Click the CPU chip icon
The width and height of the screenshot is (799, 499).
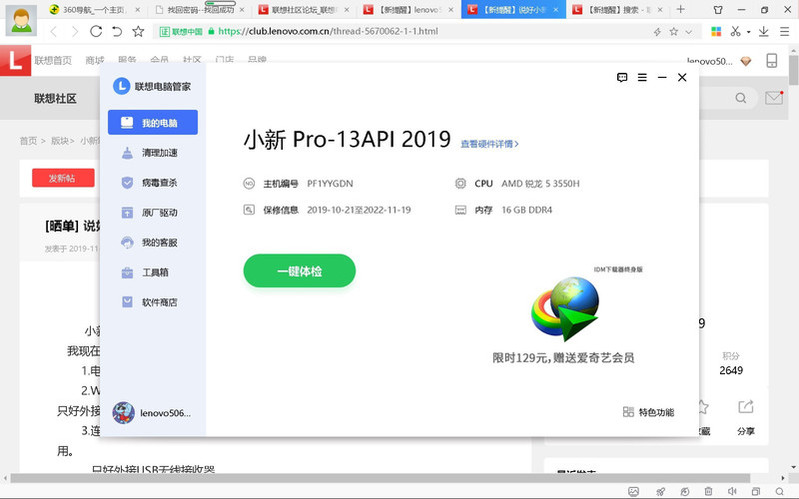[x=460, y=183]
